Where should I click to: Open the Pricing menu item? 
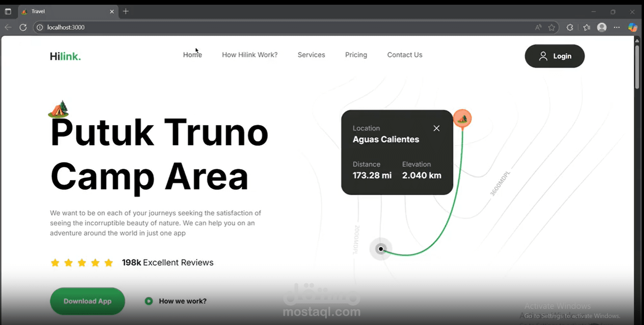(x=356, y=55)
